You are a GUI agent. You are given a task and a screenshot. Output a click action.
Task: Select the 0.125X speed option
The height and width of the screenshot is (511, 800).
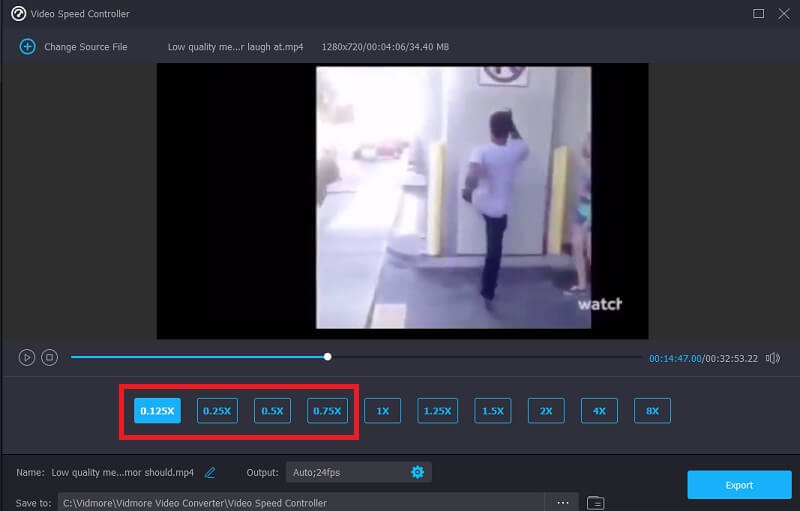pos(157,410)
